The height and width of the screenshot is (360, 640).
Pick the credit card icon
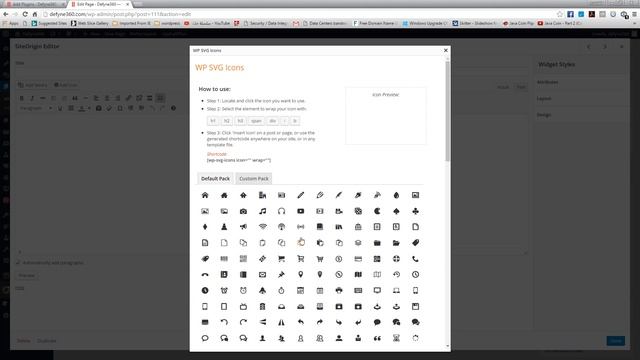click(x=358, y=259)
